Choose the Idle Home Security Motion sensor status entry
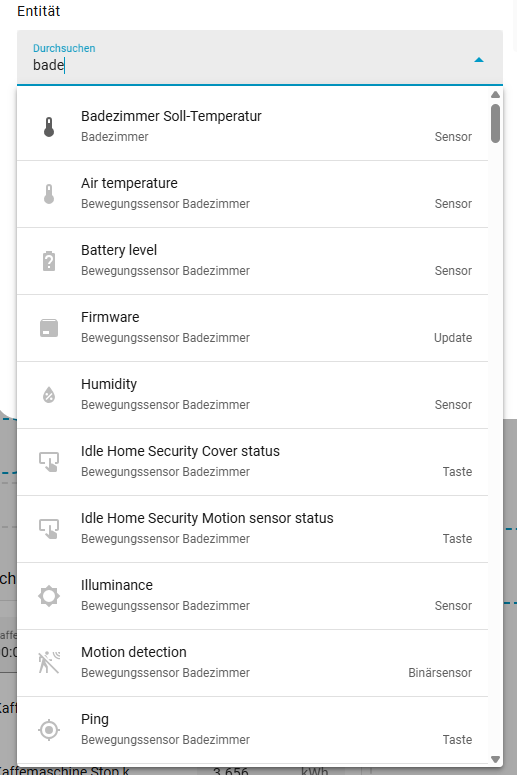517x775 pixels. [253, 529]
